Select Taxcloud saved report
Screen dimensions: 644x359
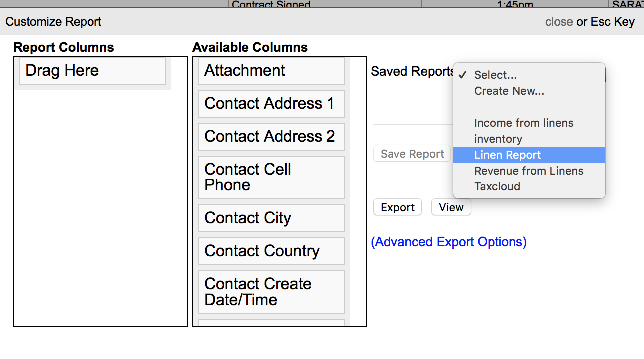coord(497,186)
